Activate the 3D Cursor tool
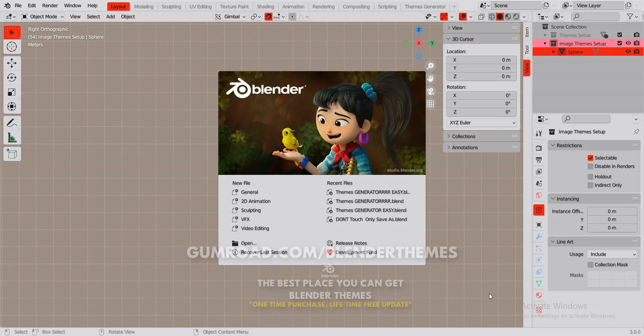 [12, 47]
